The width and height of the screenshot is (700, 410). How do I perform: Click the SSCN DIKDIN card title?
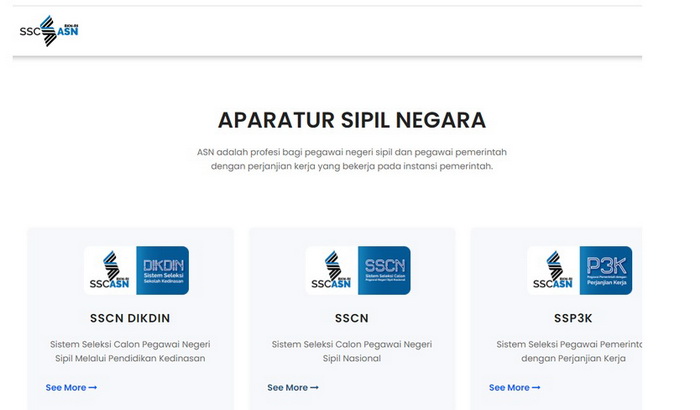130,318
